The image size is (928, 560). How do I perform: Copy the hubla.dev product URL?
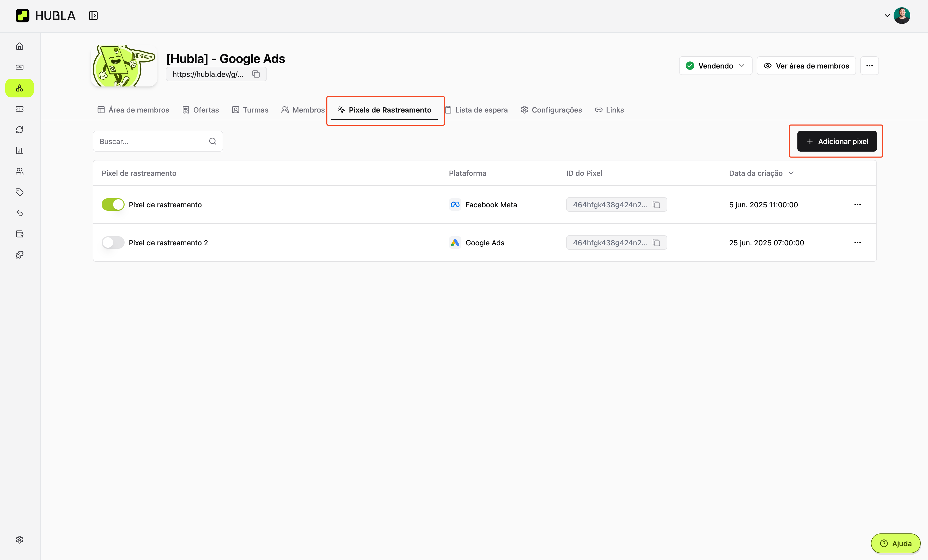256,74
